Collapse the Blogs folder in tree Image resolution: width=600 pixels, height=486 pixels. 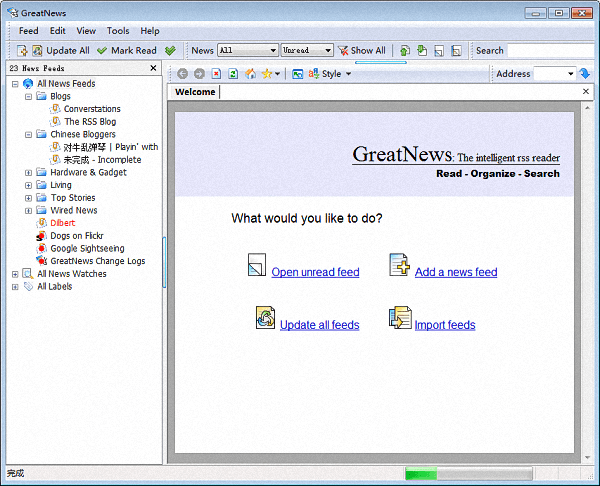[x=28, y=97]
